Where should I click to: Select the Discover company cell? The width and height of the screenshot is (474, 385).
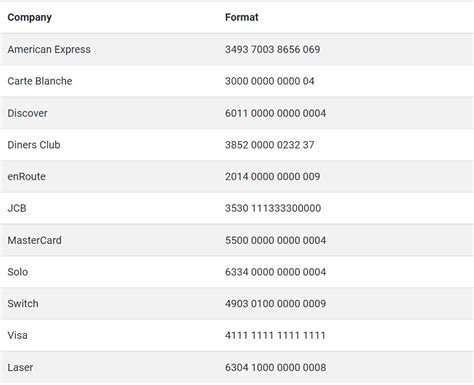coord(27,113)
